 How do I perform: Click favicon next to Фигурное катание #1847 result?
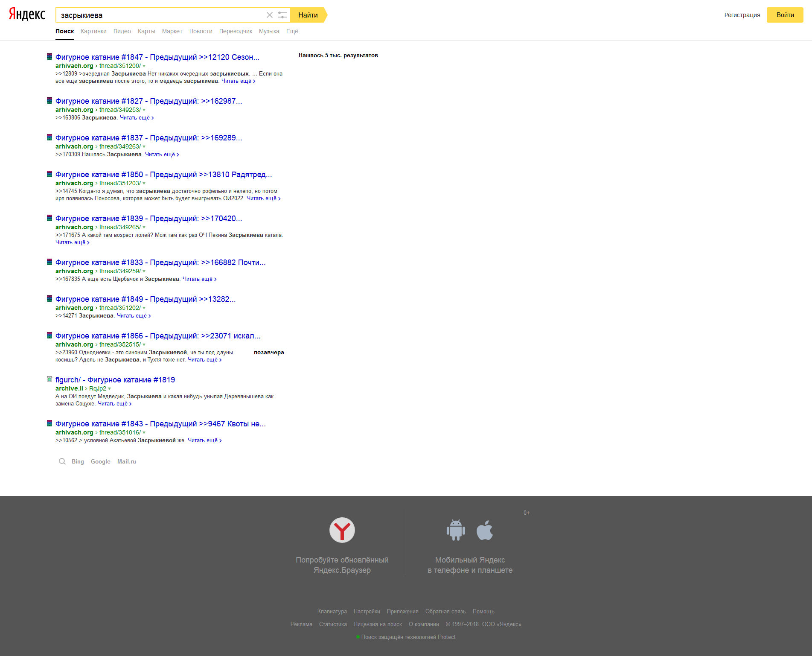coord(49,56)
